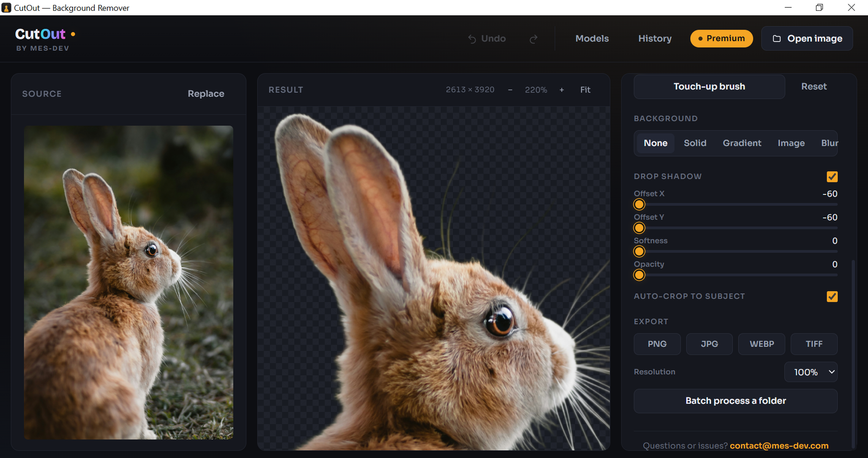Click the 220% zoom level value

[x=536, y=90]
